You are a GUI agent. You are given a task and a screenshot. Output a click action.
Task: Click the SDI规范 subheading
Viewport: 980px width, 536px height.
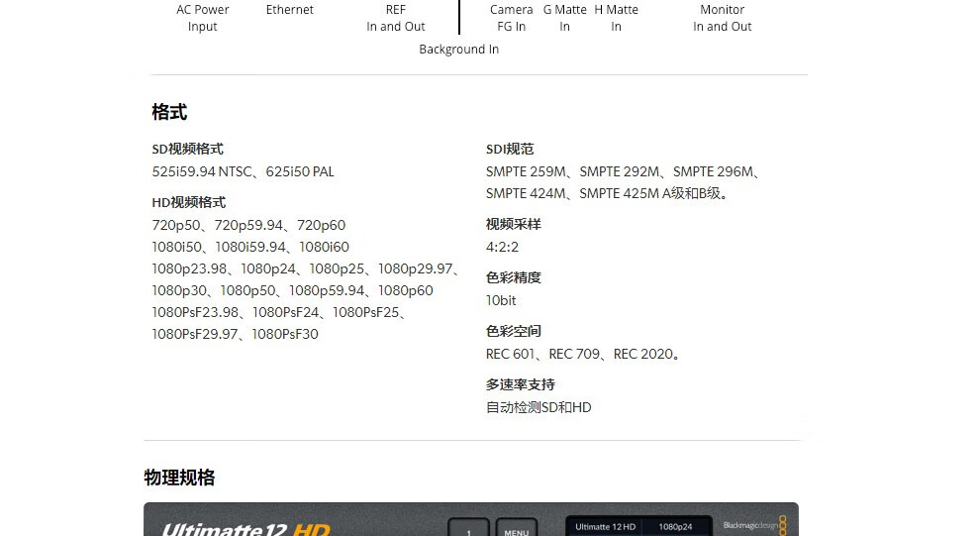(x=510, y=149)
